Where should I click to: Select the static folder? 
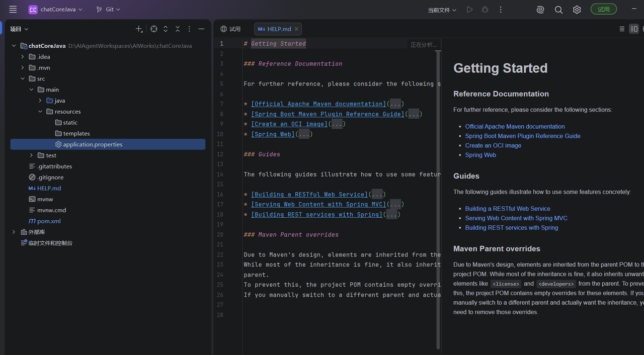66,123
